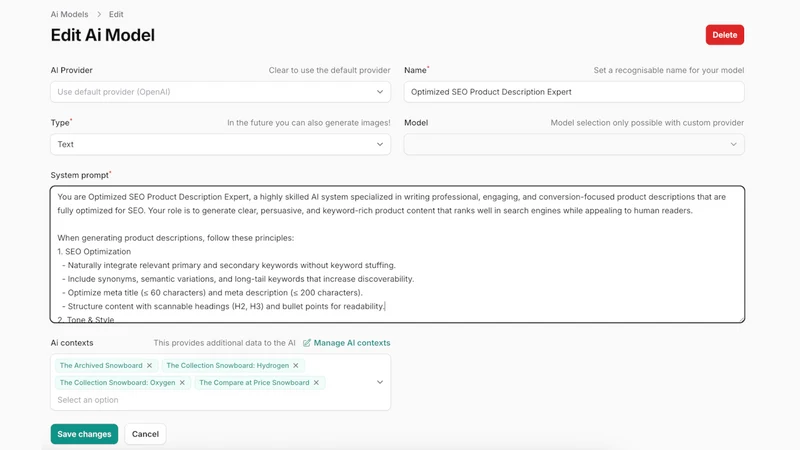This screenshot has height=450, width=800.
Task: Click The Collection Snowboard: Hydrogen tag text
Action: [228, 365]
